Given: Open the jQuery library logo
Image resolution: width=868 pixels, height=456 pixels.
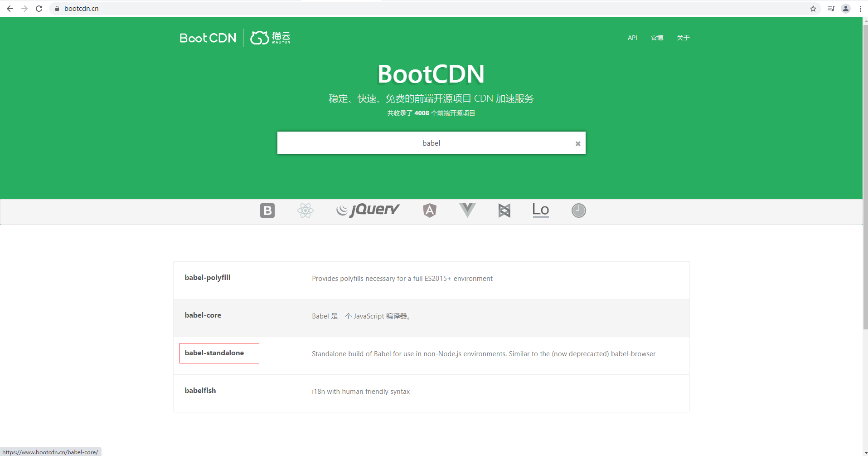Looking at the screenshot, I should pyautogui.click(x=368, y=210).
